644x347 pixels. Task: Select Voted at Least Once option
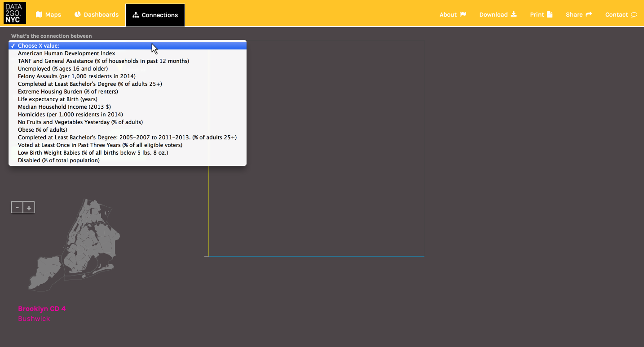128,145
